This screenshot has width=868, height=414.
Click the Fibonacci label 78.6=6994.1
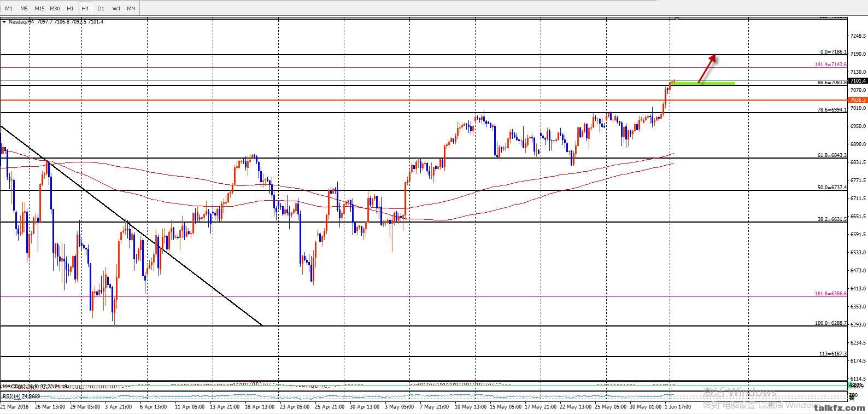(832, 109)
